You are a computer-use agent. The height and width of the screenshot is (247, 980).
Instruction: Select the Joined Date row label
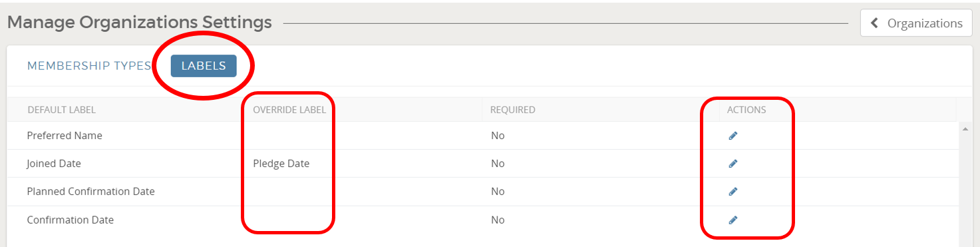click(54, 164)
